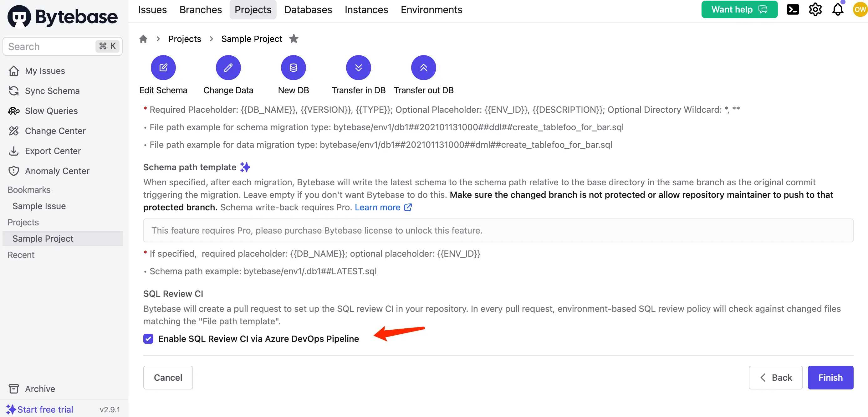868x417 pixels.
Task: Switch to the Issues tab
Action: pos(152,9)
